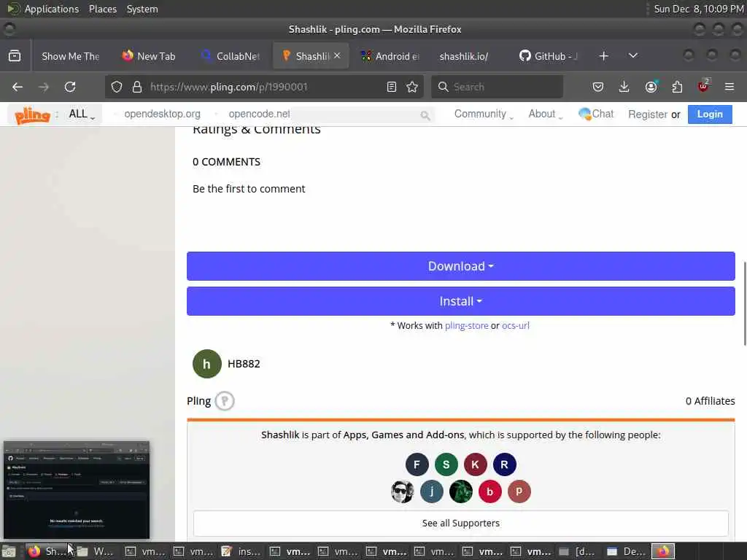Expand the Community menu
747x560 pixels.
(484, 114)
